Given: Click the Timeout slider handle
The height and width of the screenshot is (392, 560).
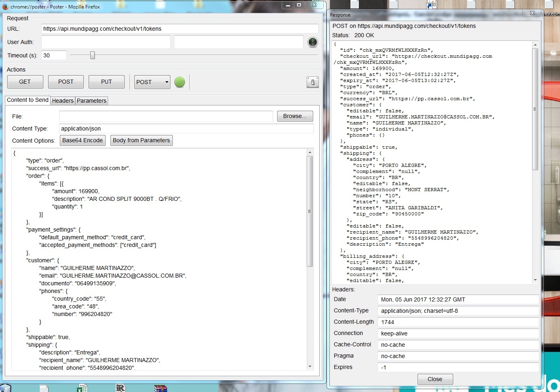Looking at the screenshot, I should 92,55.
